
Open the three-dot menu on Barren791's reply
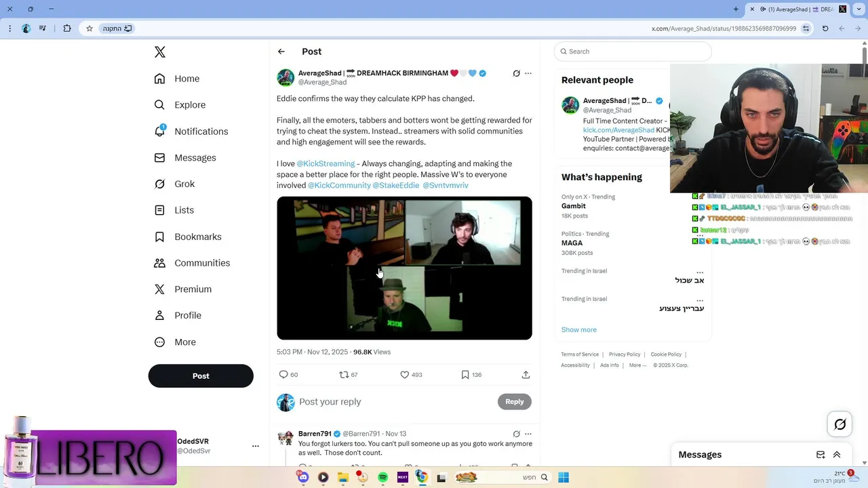[x=528, y=434]
